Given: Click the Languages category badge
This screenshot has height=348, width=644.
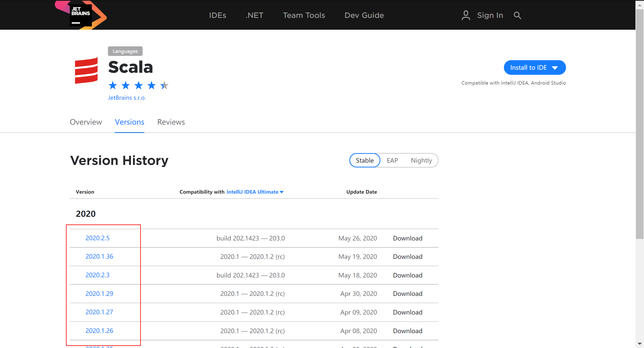Looking at the screenshot, I should pyautogui.click(x=125, y=51).
